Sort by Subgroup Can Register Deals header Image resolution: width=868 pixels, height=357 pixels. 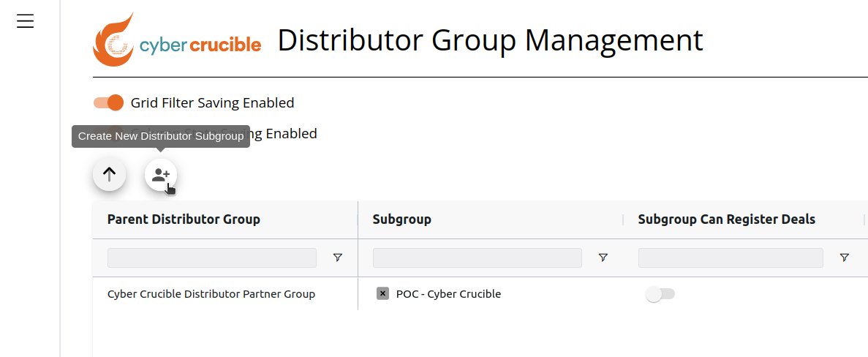[726, 219]
